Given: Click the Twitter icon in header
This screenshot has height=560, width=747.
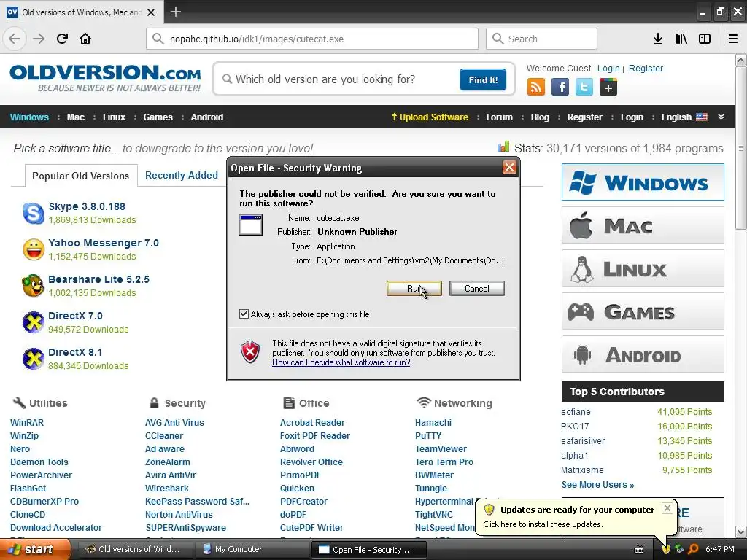Looking at the screenshot, I should 584,87.
